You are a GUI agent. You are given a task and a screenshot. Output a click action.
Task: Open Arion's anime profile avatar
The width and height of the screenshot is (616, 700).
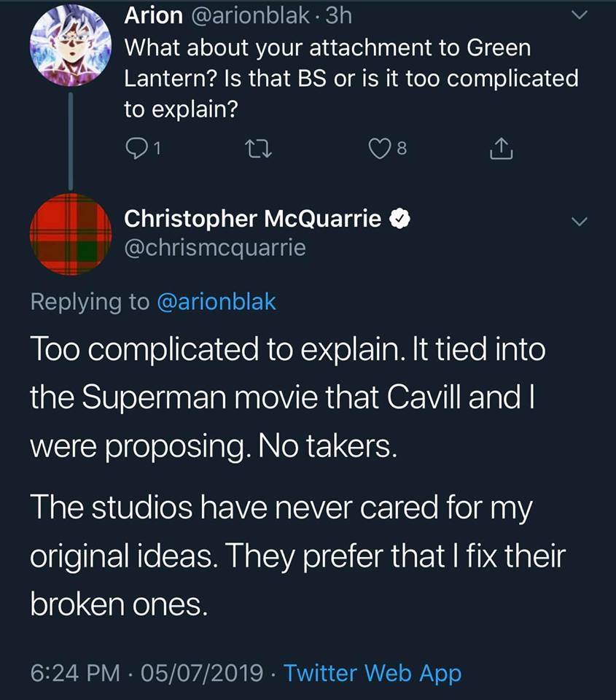(71, 45)
